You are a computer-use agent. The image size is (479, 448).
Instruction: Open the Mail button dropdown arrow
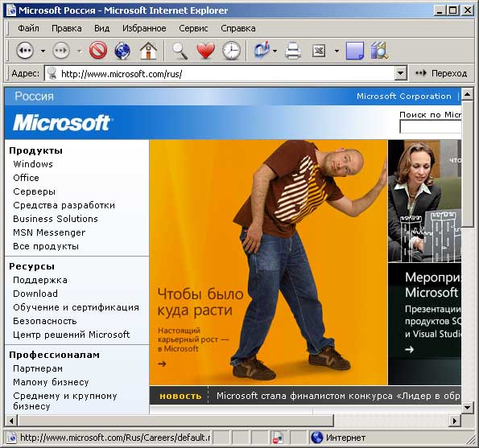(x=275, y=51)
